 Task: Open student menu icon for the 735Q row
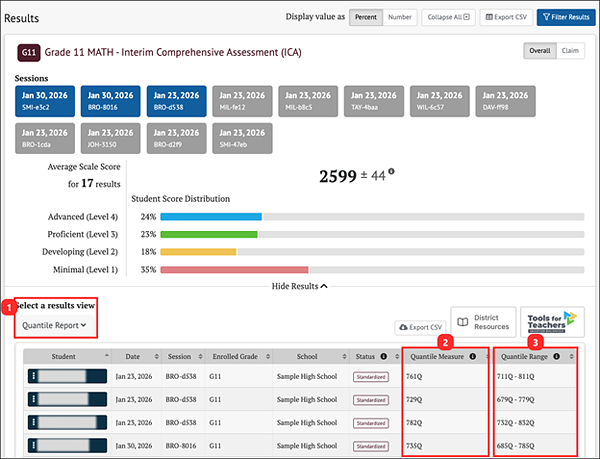click(x=34, y=446)
